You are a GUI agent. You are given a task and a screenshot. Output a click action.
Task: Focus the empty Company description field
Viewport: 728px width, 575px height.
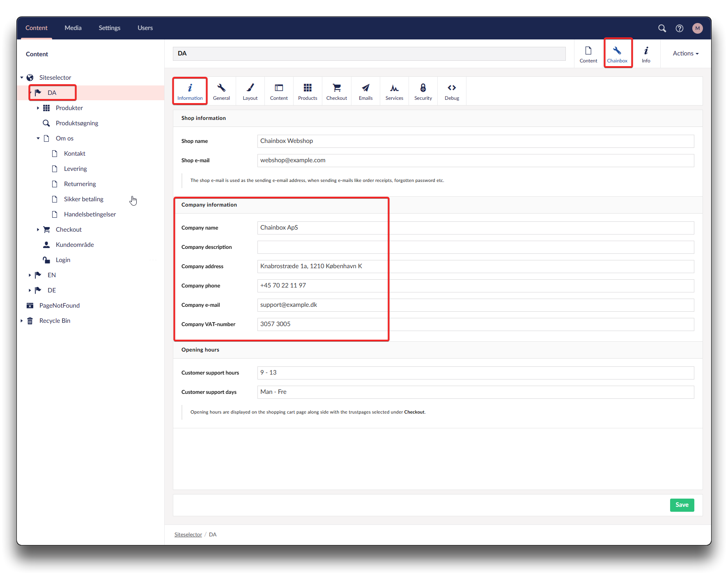coord(475,247)
